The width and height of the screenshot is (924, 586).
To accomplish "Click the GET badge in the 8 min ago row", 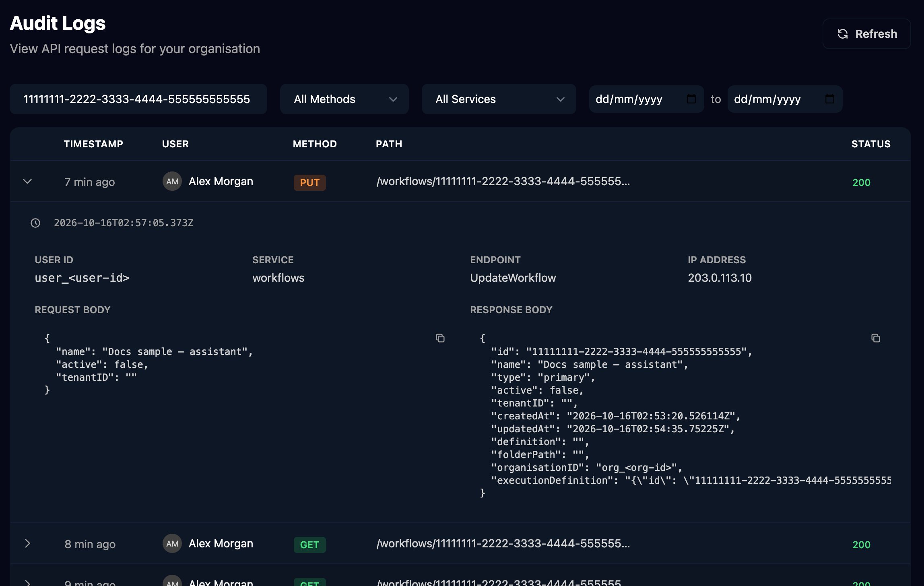I will pos(310,545).
